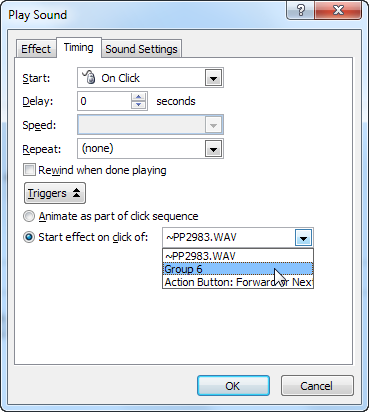
Task: Click the Cancel button
Action: pos(317,386)
